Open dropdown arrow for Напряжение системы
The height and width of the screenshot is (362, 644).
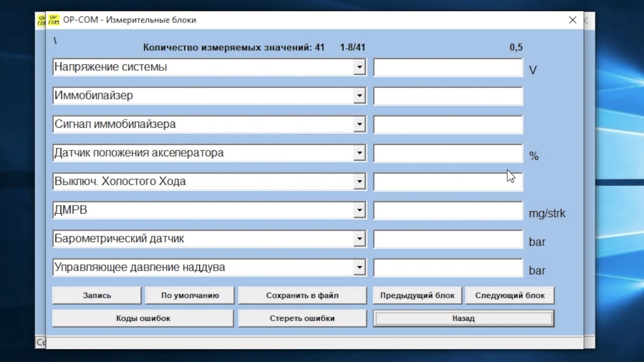click(x=359, y=67)
